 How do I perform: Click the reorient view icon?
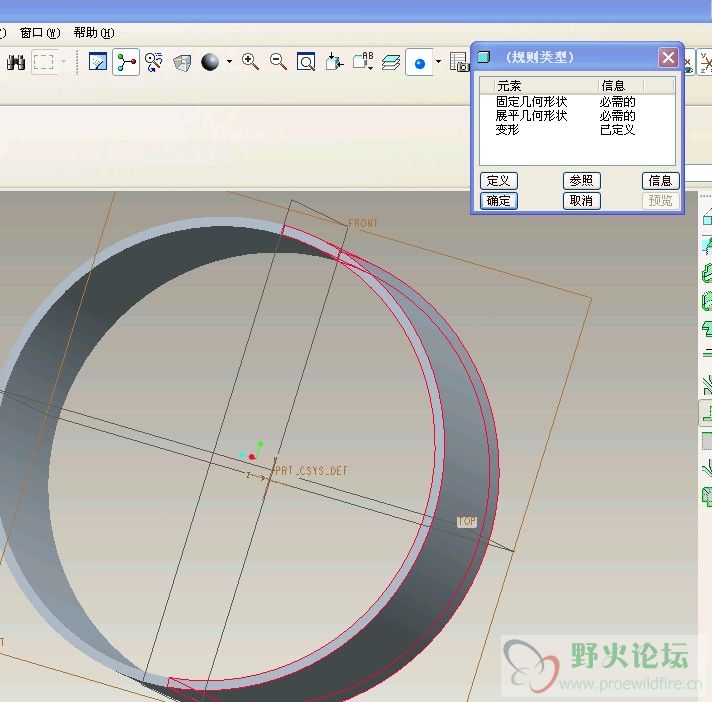(335, 62)
